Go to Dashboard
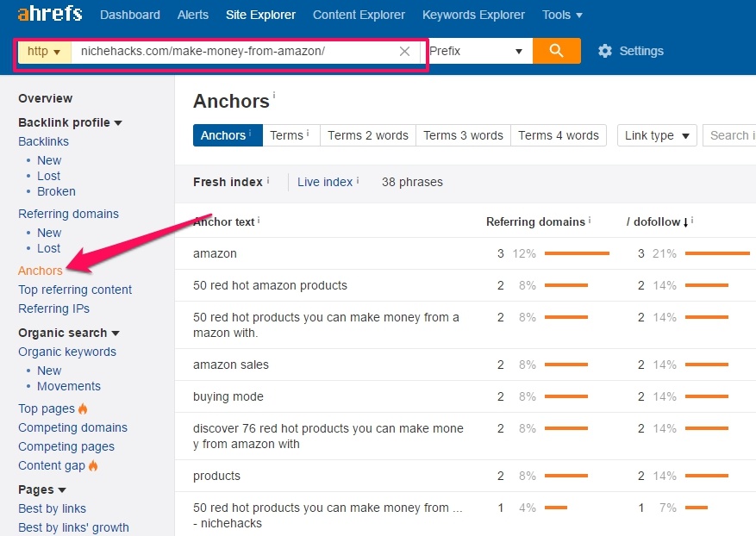The width and height of the screenshot is (756, 536). 130,15
